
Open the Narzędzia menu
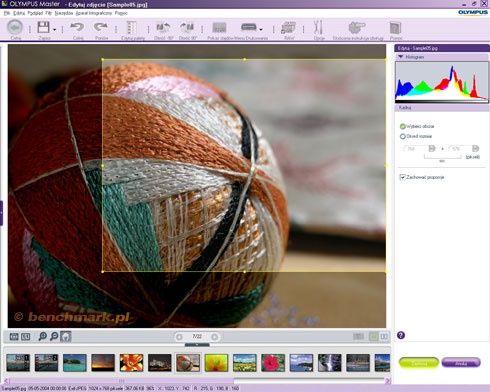pyautogui.click(x=64, y=13)
